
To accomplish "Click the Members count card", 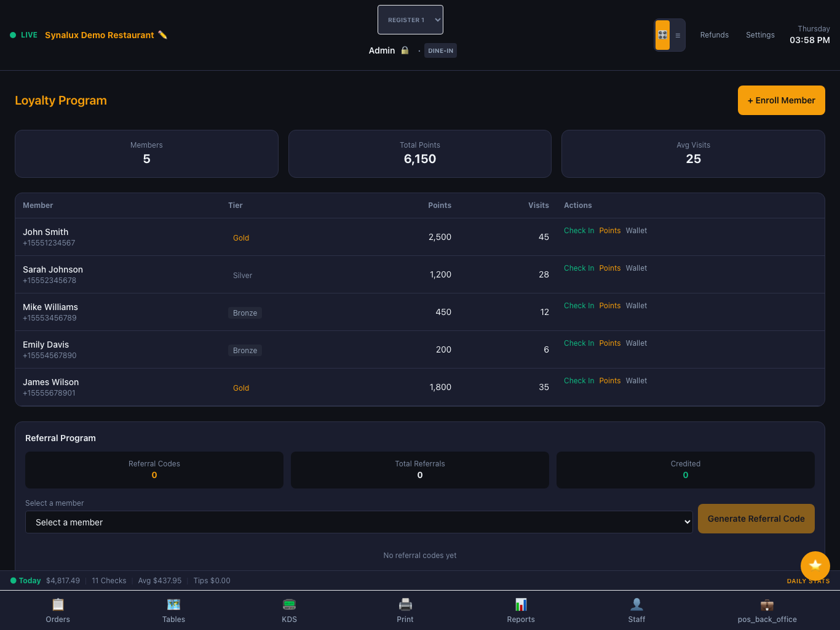I will (x=146, y=154).
